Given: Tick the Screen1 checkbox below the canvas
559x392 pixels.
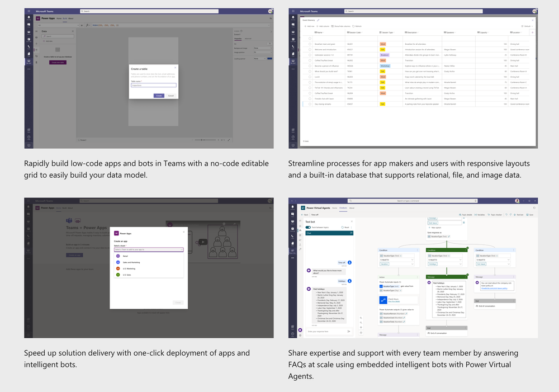Looking at the screenshot, I should (79, 140).
